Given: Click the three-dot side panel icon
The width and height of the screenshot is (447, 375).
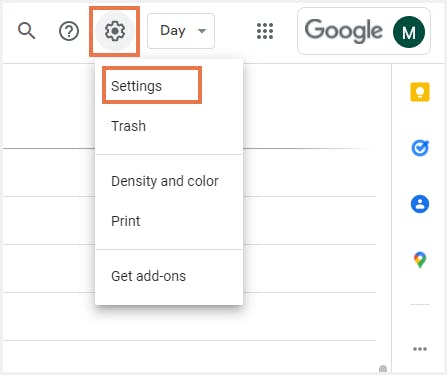Looking at the screenshot, I should point(420,349).
